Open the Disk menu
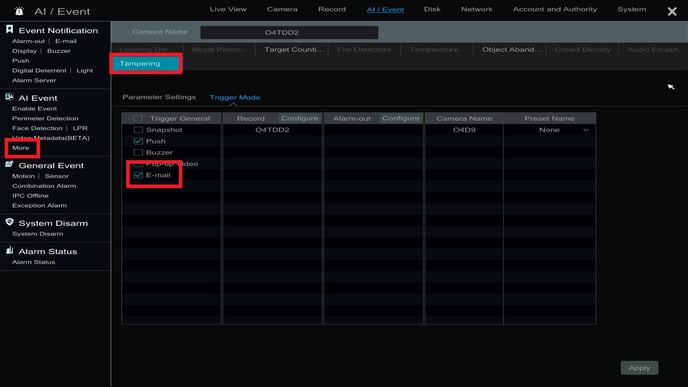This screenshot has width=688, height=387. tap(432, 9)
